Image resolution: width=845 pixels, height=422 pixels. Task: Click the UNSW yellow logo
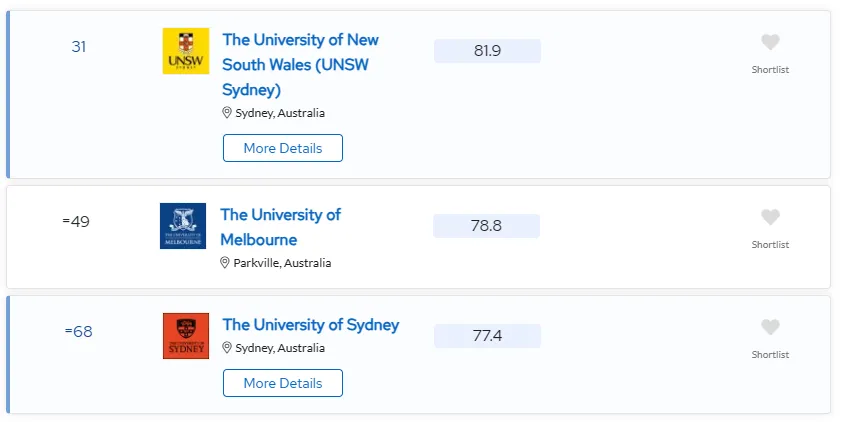(186, 51)
